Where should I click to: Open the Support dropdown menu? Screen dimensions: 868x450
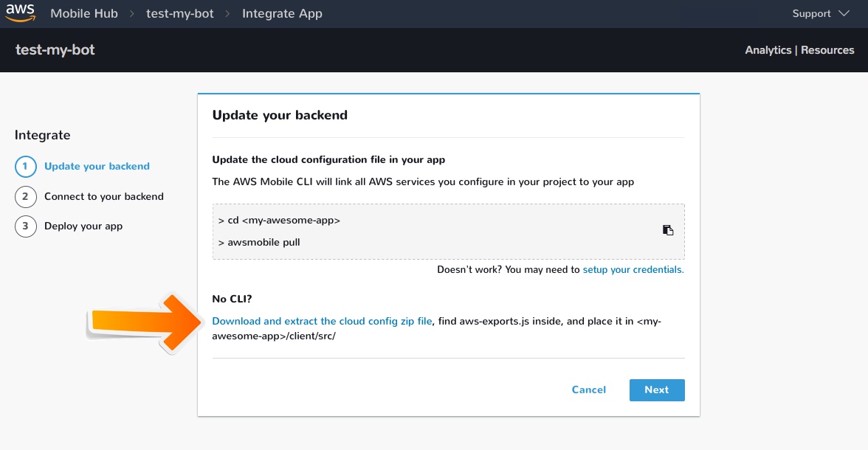pos(821,13)
